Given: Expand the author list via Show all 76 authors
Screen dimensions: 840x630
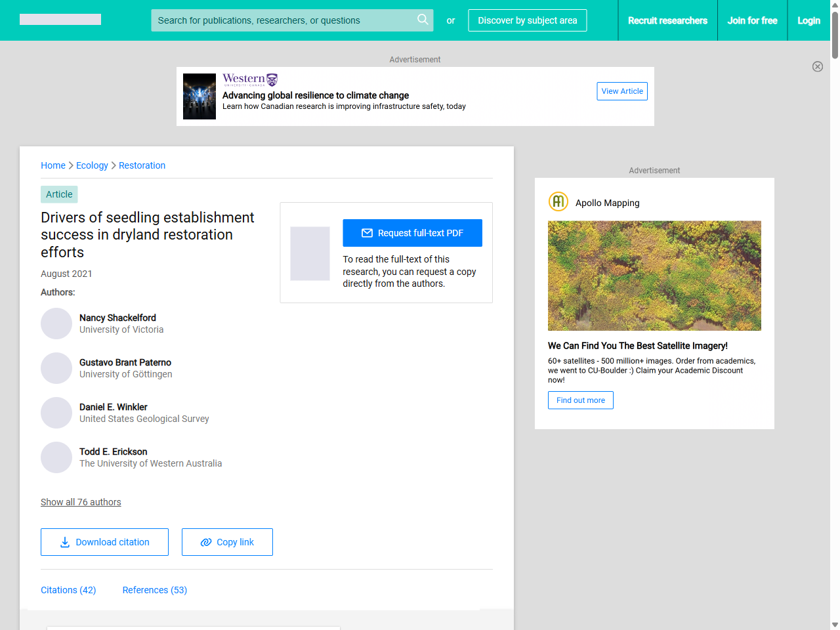Looking at the screenshot, I should coord(81,502).
